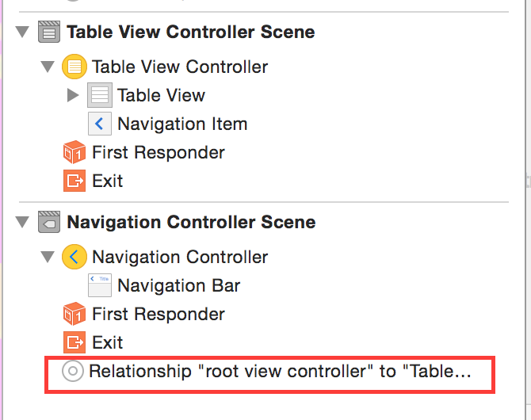
Task: Click the Navigation Item chevron icon
Action: [x=100, y=124]
